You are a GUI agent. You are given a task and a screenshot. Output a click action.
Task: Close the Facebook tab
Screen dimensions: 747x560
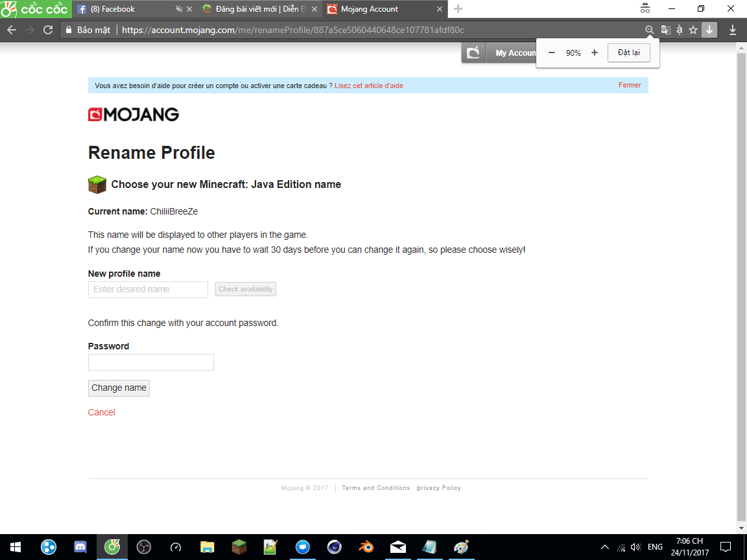click(x=189, y=9)
